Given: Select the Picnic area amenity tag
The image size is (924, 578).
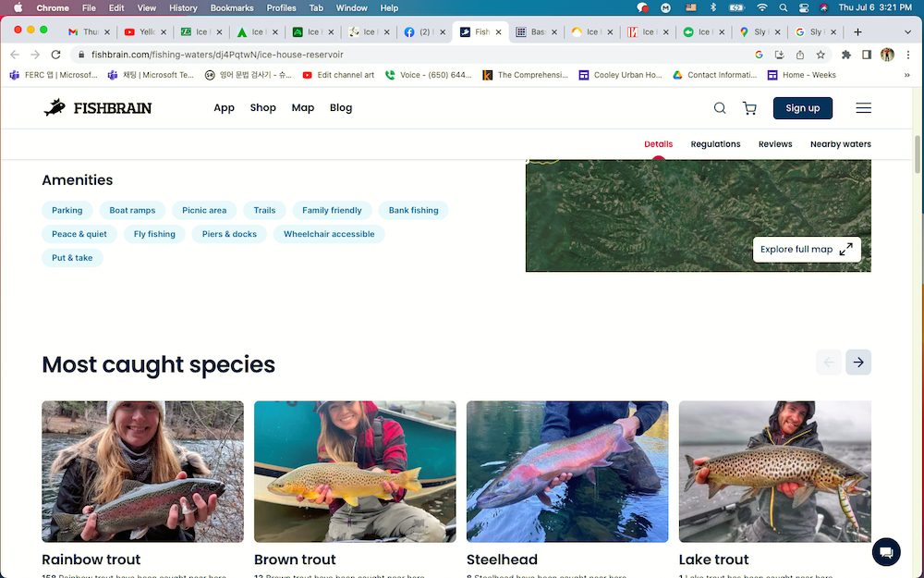Looking at the screenshot, I should click(x=204, y=210).
